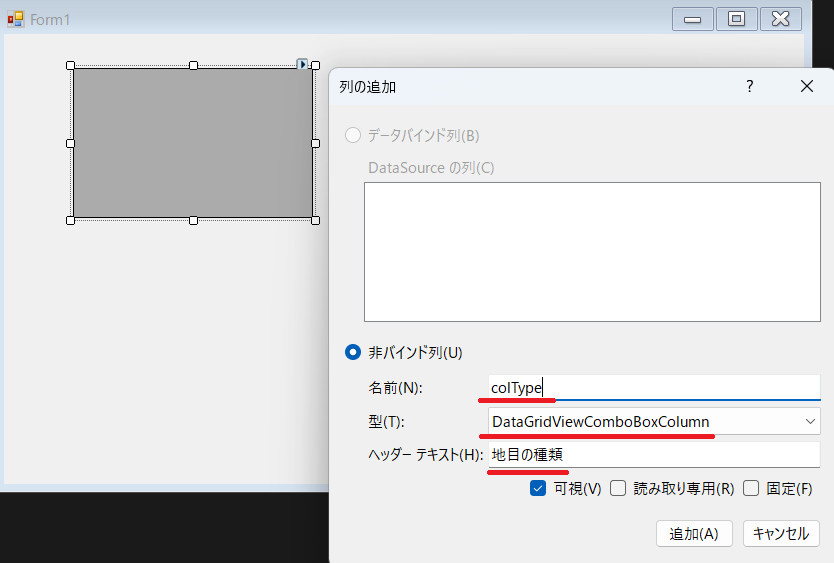Select the データバインド列(B) radio button
The height and width of the screenshot is (563, 834).
point(353,135)
